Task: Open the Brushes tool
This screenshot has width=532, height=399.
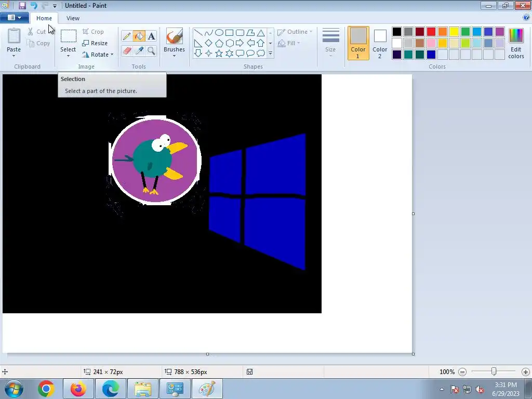Action: (174, 37)
